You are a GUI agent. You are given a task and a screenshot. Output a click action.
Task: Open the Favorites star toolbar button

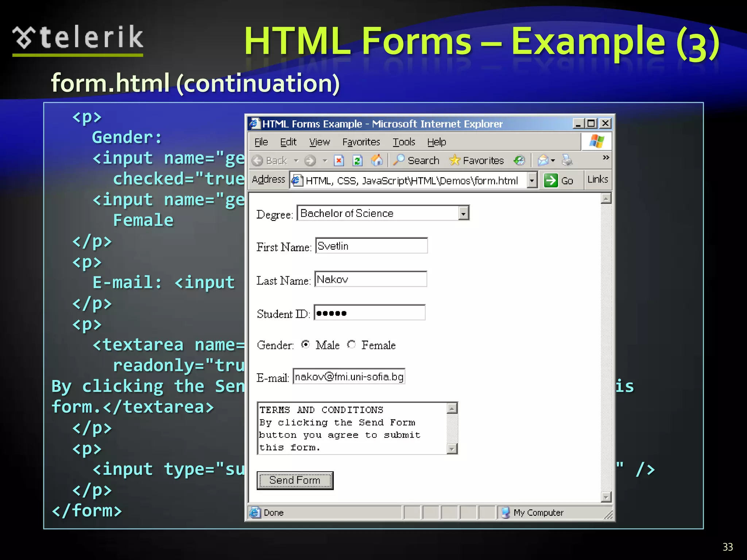pyautogui.click(x=455, y=160)
